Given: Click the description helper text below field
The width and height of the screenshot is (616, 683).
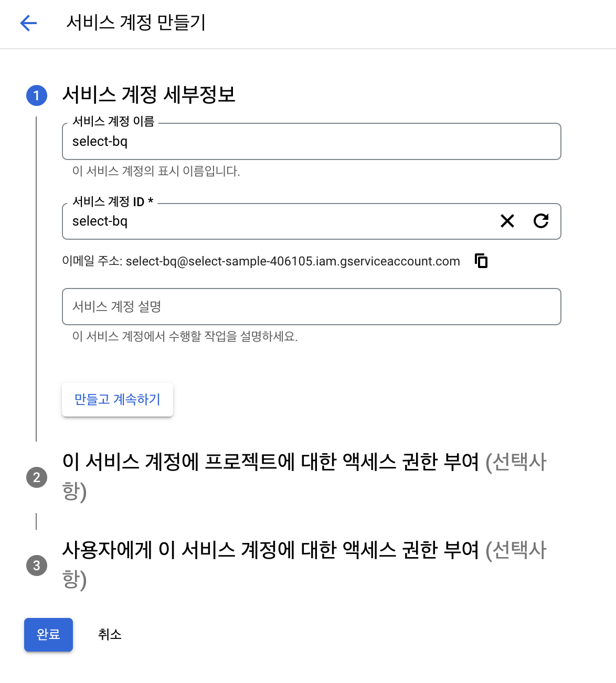Looking at the screenshot, I should tap(185, 336).
